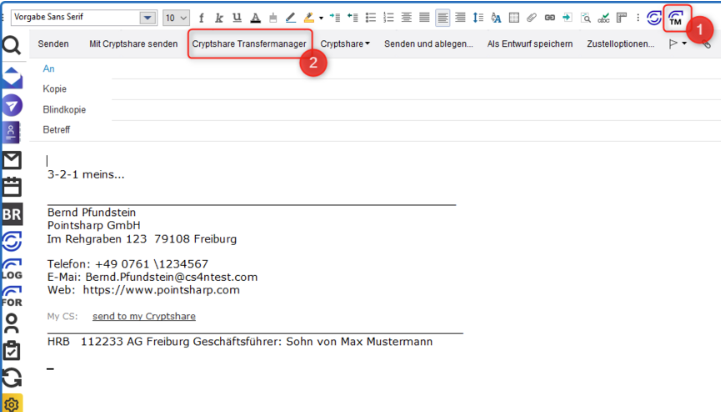
Task: Align text to the right
Action: tap(460, 18)
